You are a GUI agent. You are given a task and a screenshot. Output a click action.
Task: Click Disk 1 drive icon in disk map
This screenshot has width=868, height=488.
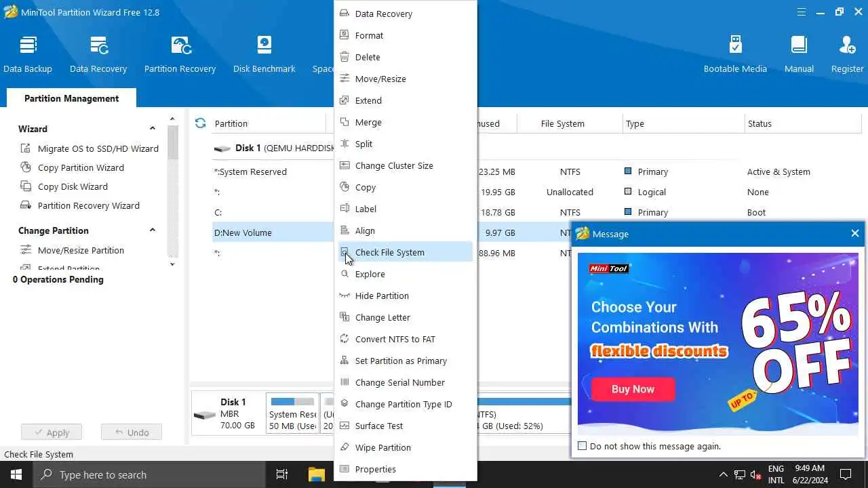[204, 415]
